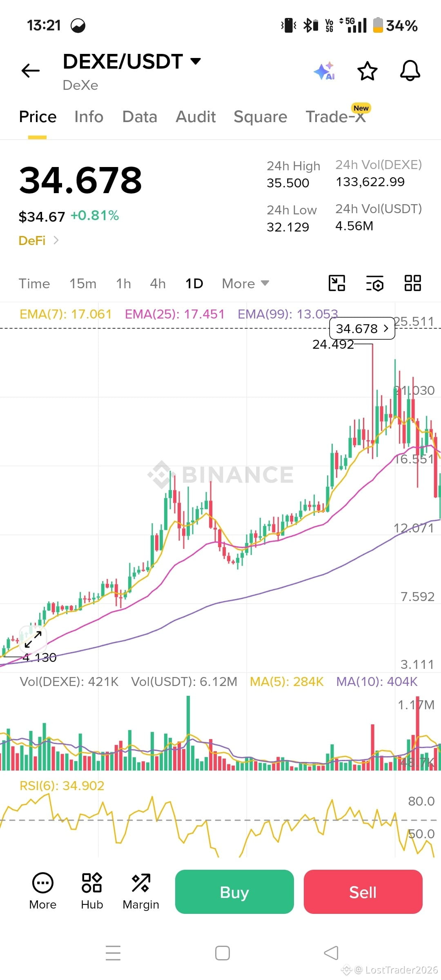Open chart indicator settings icon

375,283
